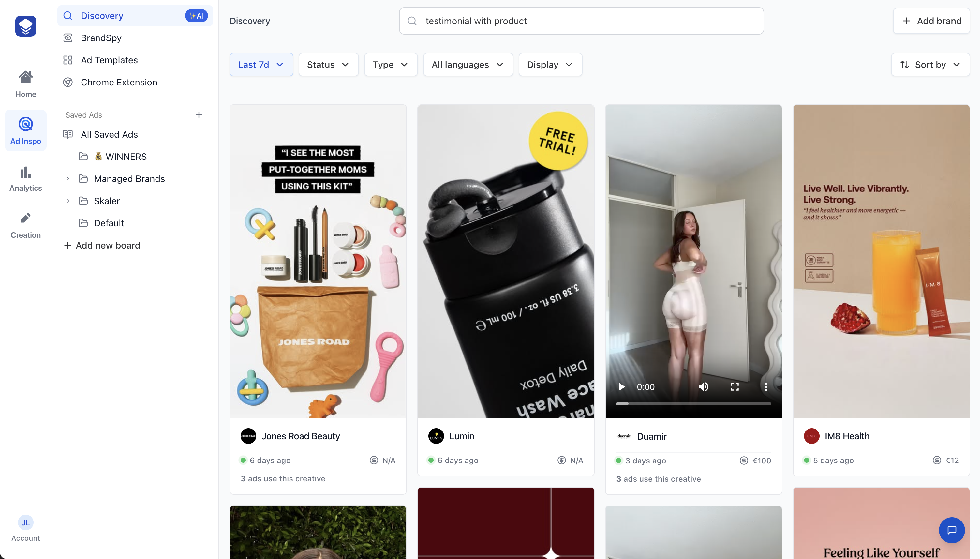Screen dimensions: 980x559
Task: Open the Display options dropdown
Action: [x=550, y=65]
